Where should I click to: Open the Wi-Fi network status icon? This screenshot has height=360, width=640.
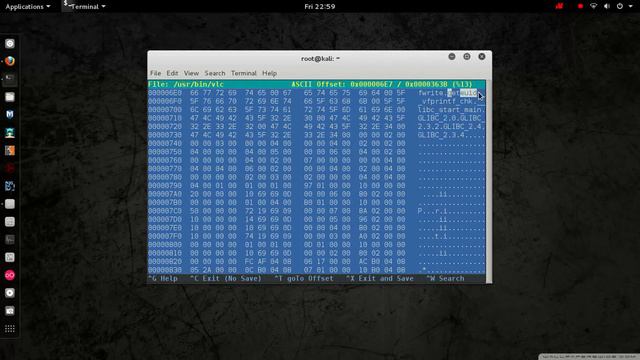tap(593, 6)
